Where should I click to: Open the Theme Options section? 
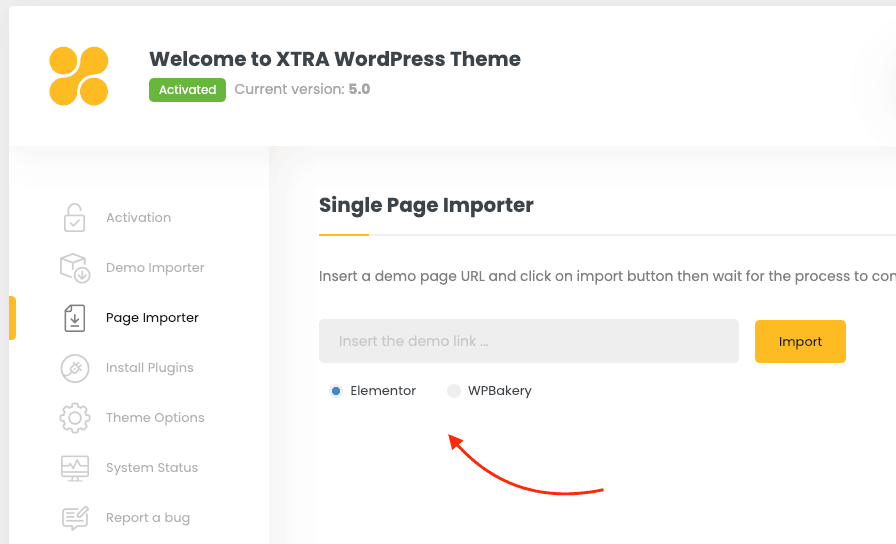(155, 418)
